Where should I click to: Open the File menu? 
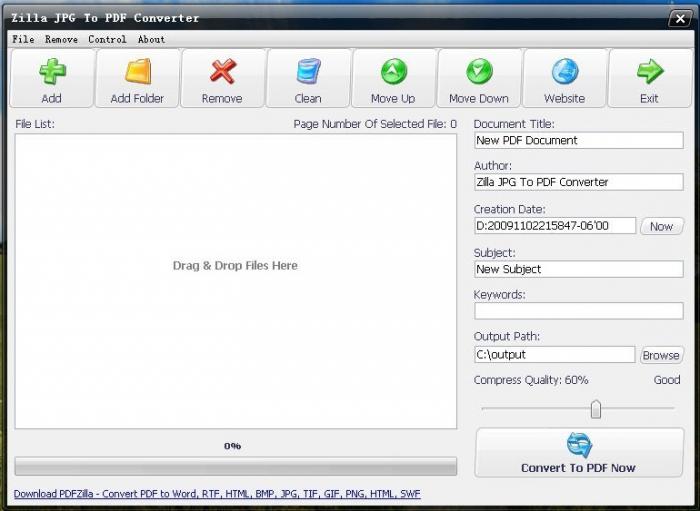22,40
